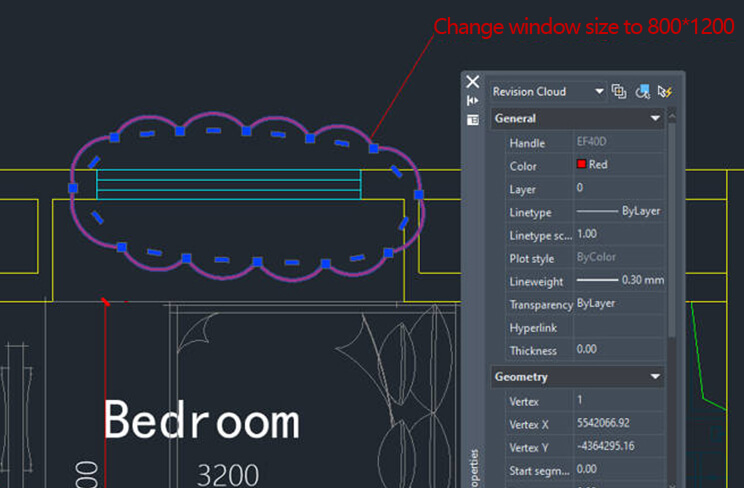Click the Hyperlink property field

click(x=618, y=327)
